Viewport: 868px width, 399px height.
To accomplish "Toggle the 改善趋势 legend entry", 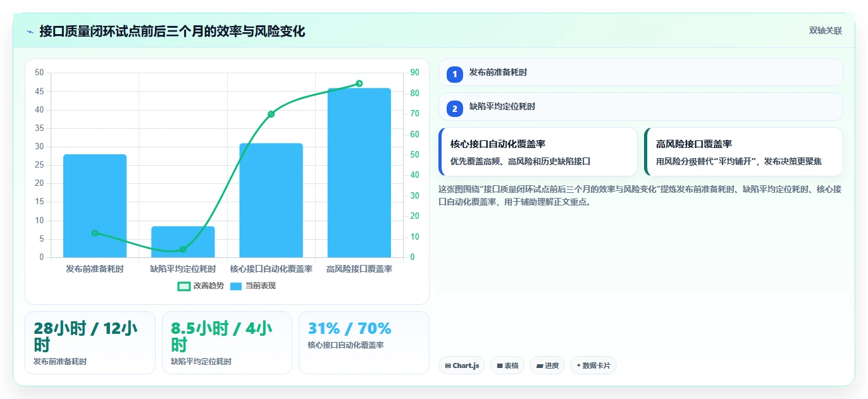I will point(201,286).
